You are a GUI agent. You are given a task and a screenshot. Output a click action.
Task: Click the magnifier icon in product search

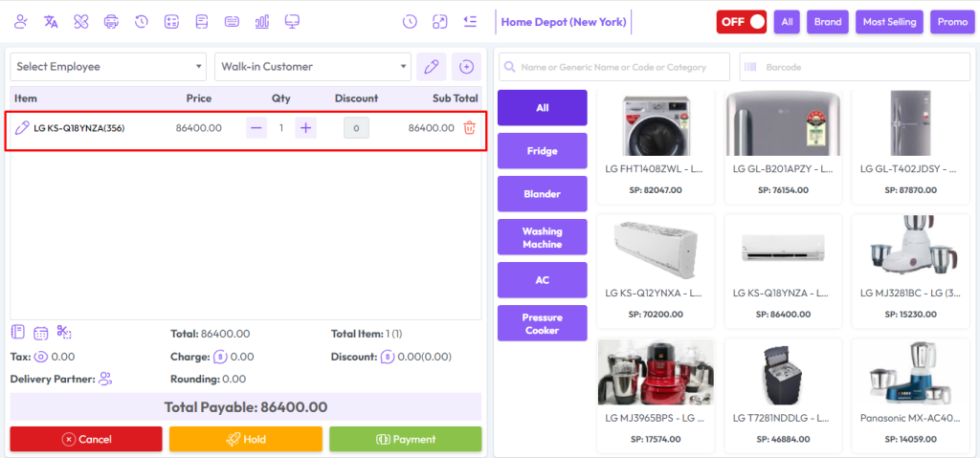click(x=510, y=67)
